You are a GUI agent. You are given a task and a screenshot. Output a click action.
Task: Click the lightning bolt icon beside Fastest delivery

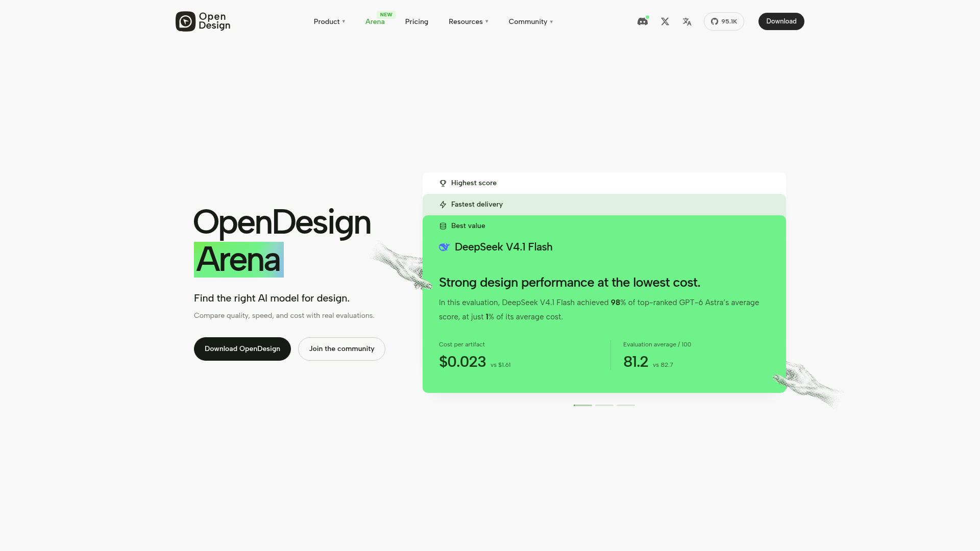point(443,205)
